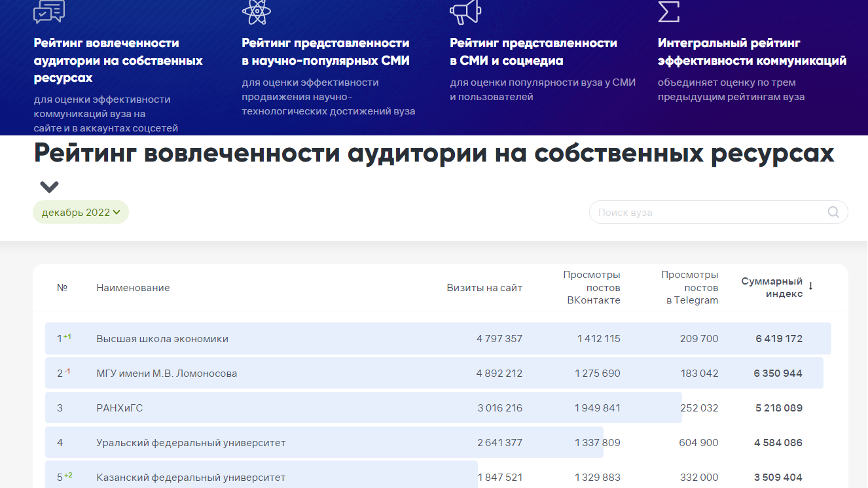Viewport: 868px width, 488px height.
Task: Click the large rating page heading
Action: click(x=435, y=154)
